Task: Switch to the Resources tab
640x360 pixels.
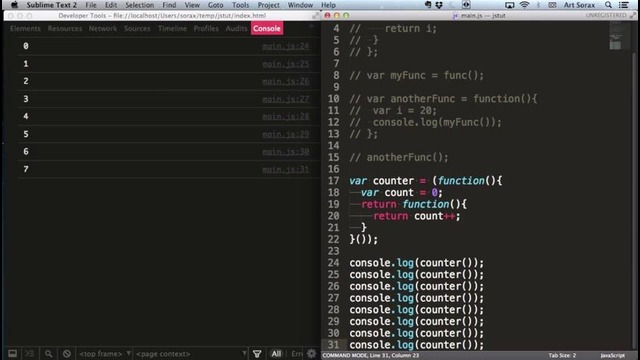Action: coord(64,28)
